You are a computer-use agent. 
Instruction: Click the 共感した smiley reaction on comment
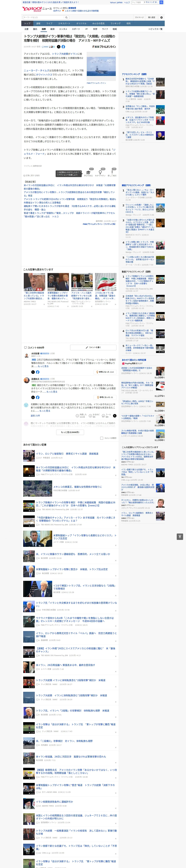(x=77, y=416)
